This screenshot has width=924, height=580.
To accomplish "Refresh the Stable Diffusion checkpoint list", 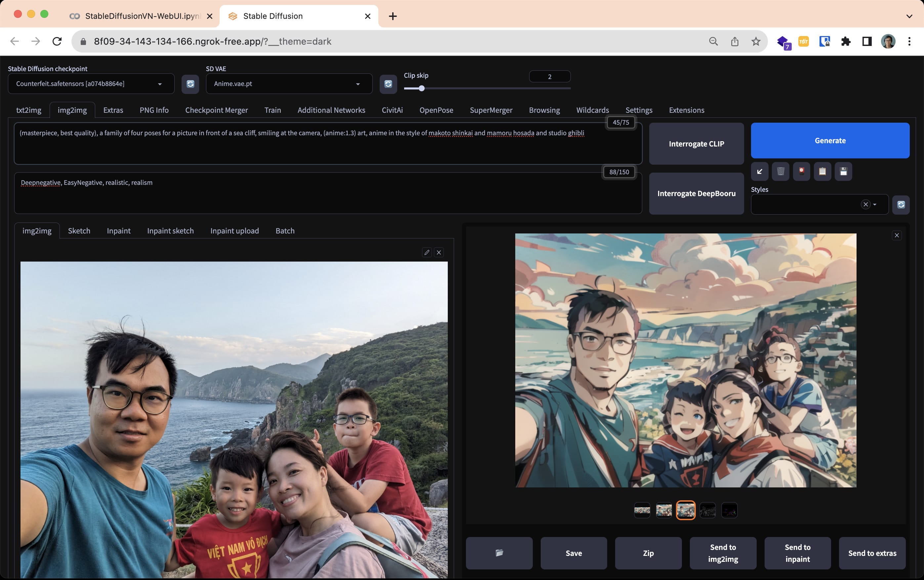I will click(x=190, y=84).
